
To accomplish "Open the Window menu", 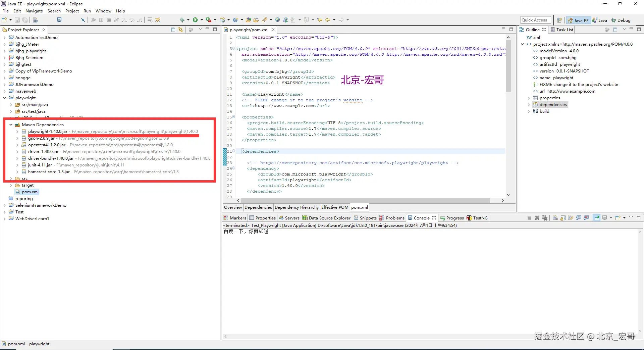I will pos(103,11).
